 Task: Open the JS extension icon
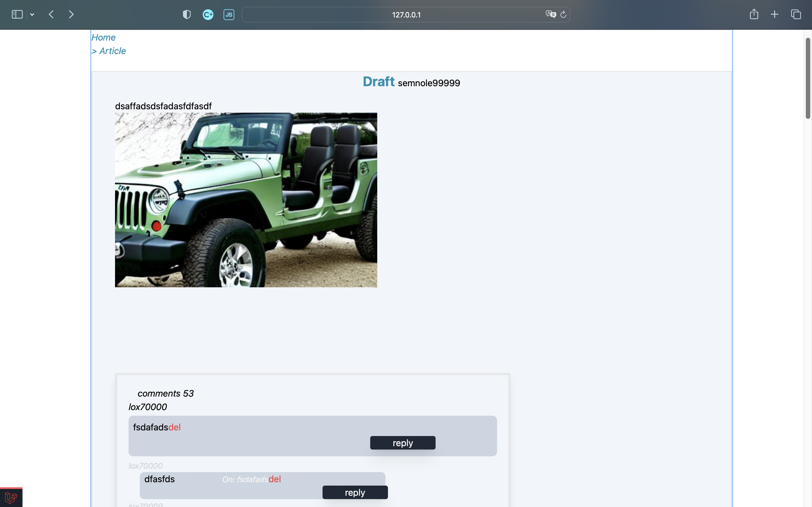[229, 14]
